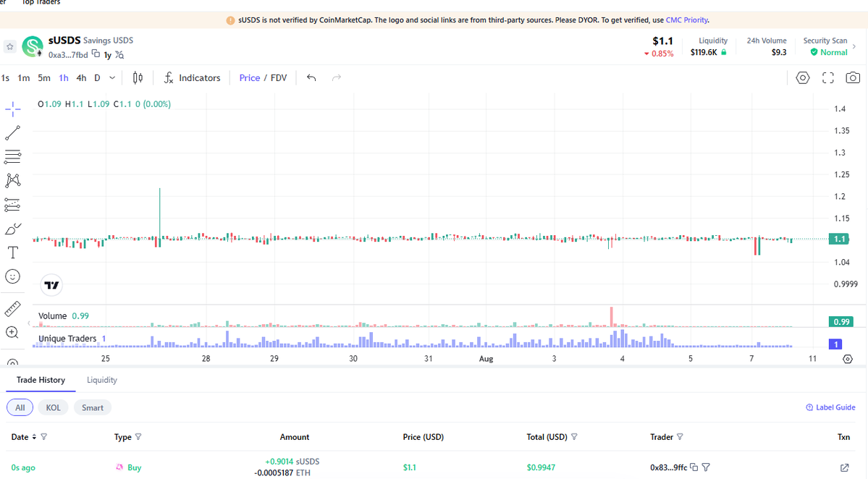Take a chart snapshot with camera
The width and height of the screenshot is (868, 479).
(x=853, y=78)
